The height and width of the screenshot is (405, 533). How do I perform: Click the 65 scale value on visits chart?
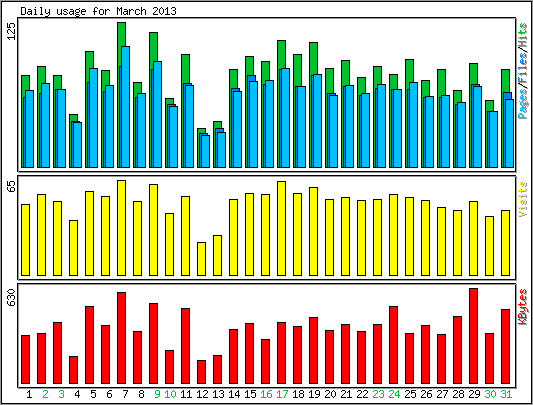(12, 187)
